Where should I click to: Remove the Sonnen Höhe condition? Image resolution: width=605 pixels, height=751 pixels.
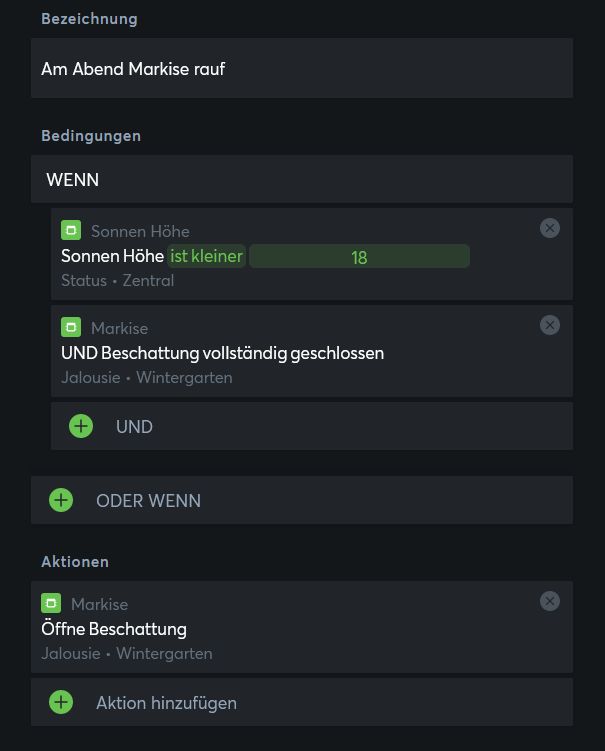pos(550,228)
